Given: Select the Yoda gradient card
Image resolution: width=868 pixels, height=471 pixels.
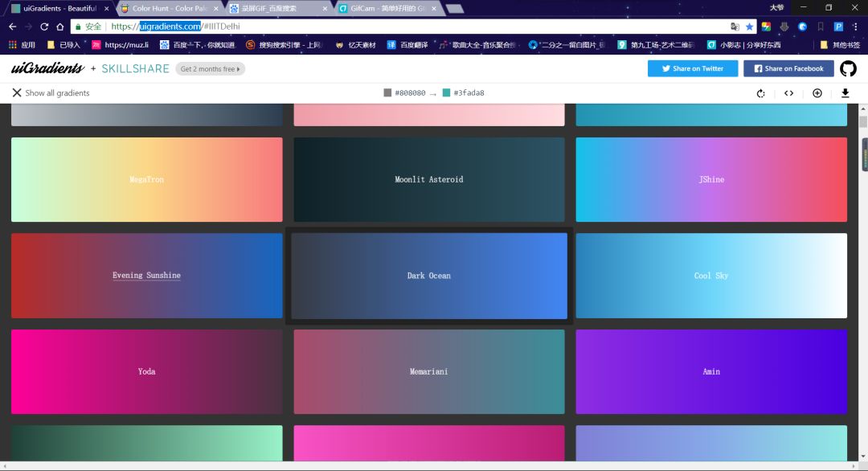Looking at the screenshot, I should pos(147,371).
